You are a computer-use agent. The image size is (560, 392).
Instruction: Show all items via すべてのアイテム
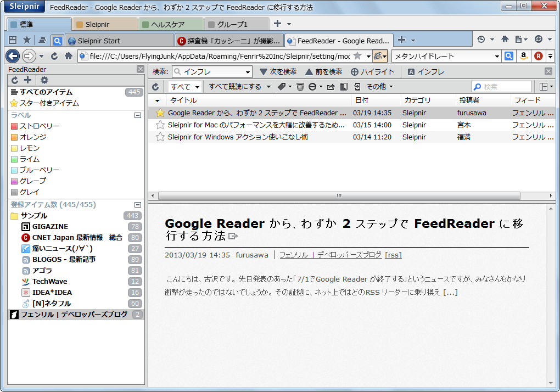point(76,92)
